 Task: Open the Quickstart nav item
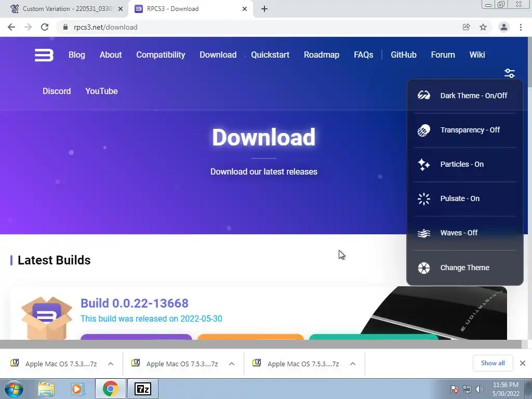point(270,55)
